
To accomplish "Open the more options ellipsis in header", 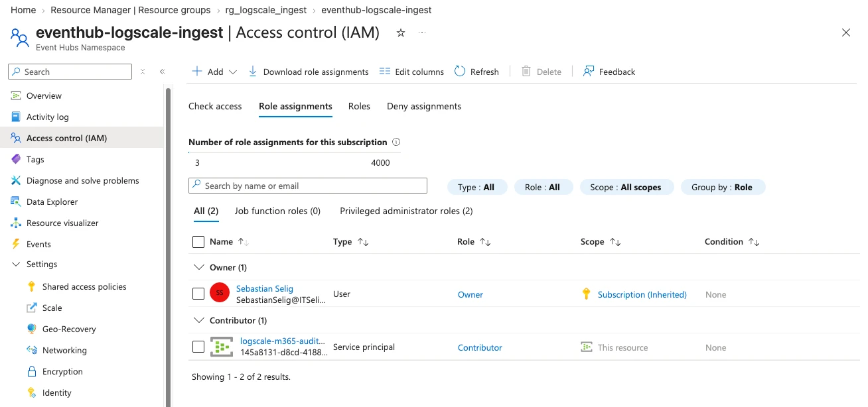I will click(x=422, y=32).
